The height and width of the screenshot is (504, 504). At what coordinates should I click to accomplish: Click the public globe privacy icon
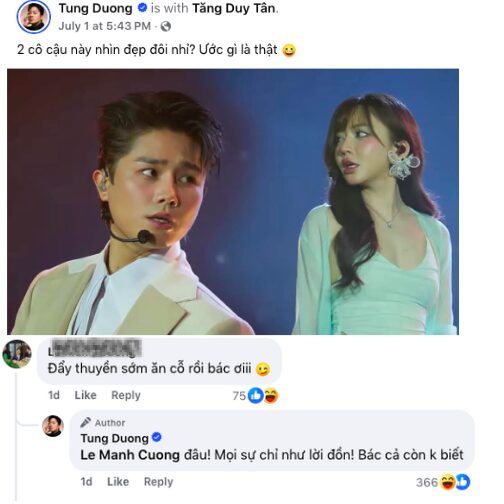coord(166,26)
